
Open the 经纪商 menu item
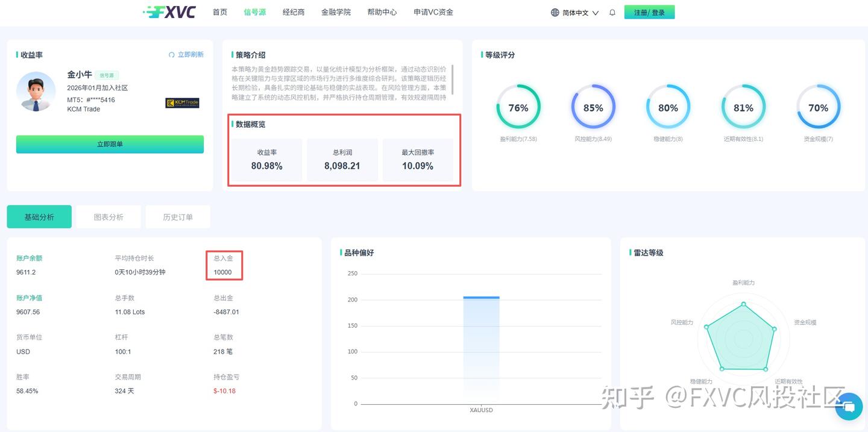pyautogui.click(x=294, y=11)
